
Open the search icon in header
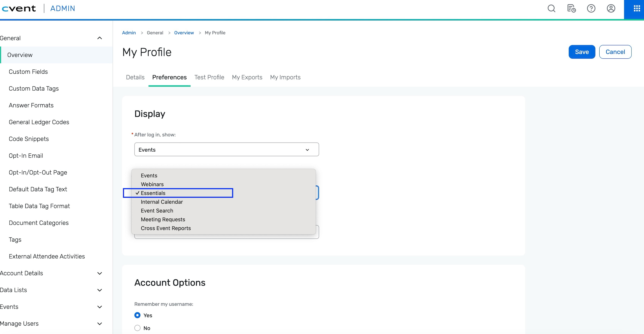point(551,9)
